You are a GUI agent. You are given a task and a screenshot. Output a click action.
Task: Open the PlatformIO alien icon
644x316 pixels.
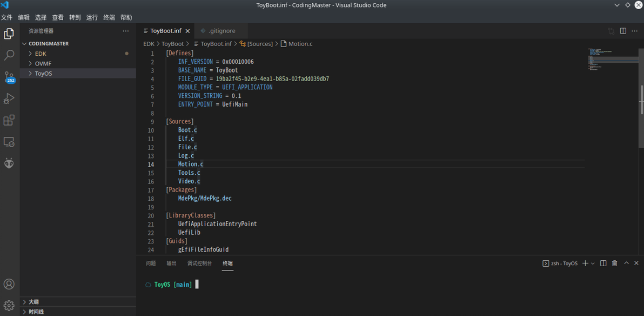pyautogui.click(x=9, y=163)
